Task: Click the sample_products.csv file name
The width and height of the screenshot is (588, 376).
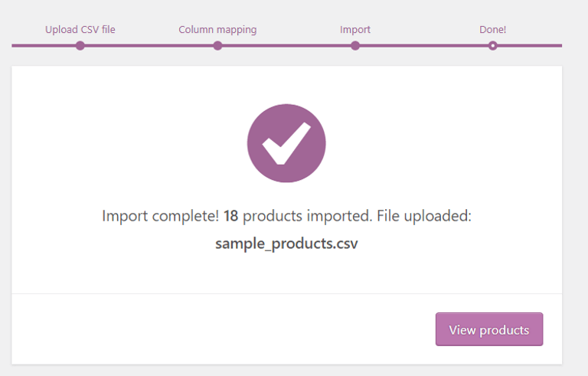Action: pos(286,244)
